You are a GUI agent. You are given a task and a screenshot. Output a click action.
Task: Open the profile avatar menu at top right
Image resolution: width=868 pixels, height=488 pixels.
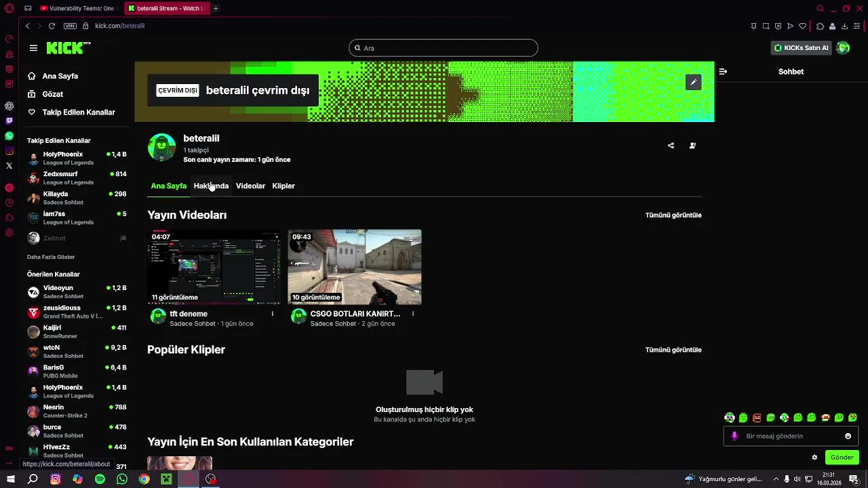[843, 48]
